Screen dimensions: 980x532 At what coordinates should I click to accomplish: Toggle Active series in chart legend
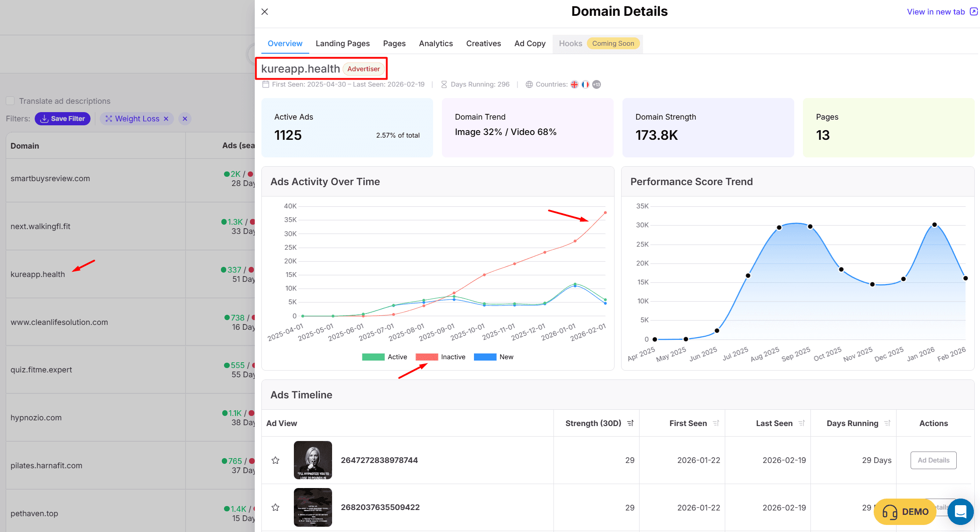pos(373,357)
